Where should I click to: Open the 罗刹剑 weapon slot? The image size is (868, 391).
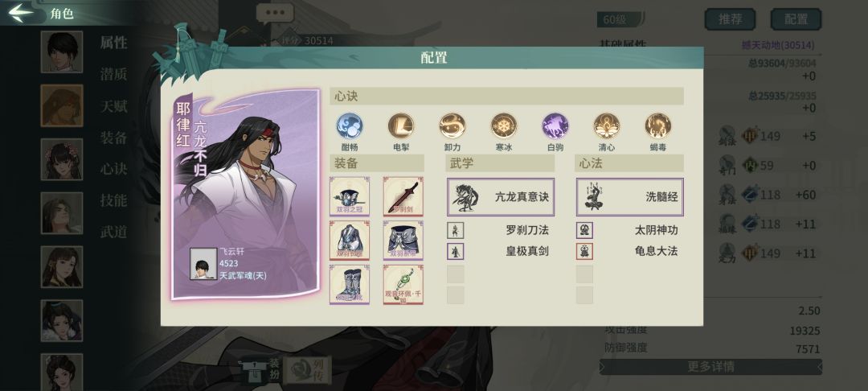403,196
